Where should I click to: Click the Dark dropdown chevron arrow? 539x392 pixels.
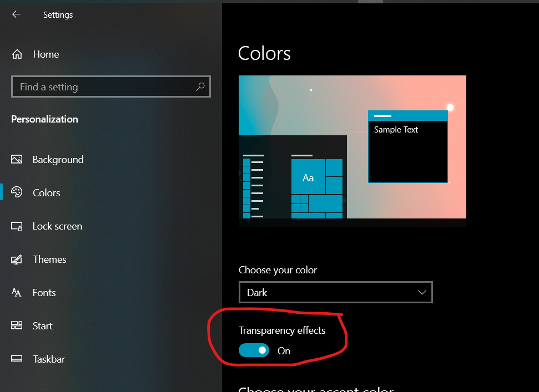422,292
